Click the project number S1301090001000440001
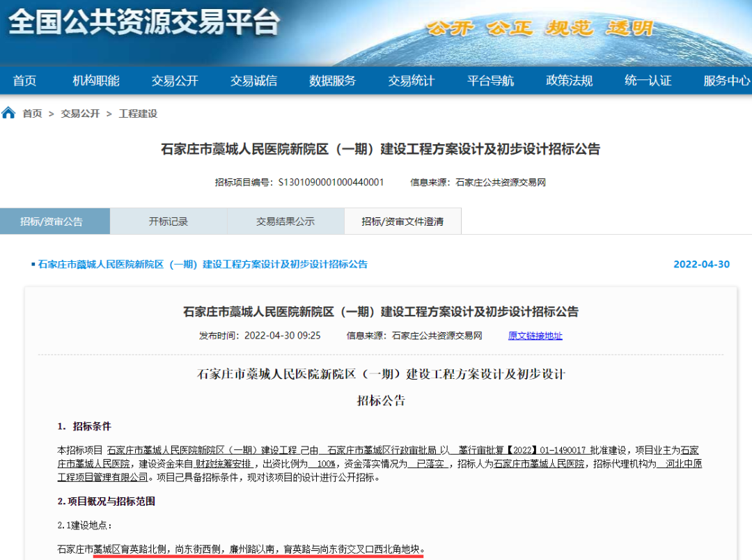Viewport: 752px width, 560px height. coord(331,182)
